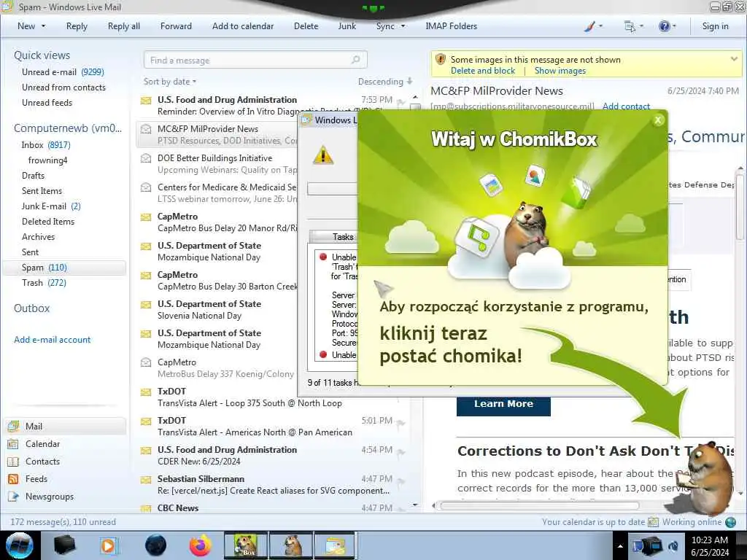Click the search magnifier in Find a message
Viewport: 747px width, 560px height.
[355, 60]
